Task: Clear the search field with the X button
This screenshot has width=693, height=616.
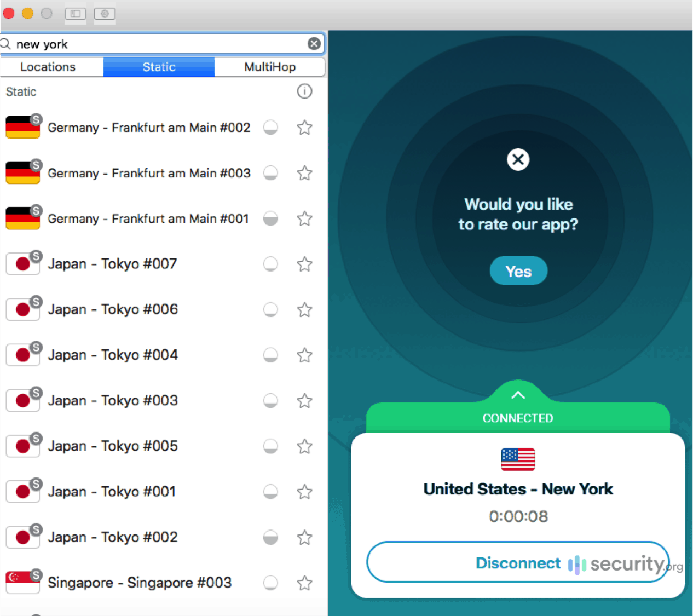Action: coord(314,44)
